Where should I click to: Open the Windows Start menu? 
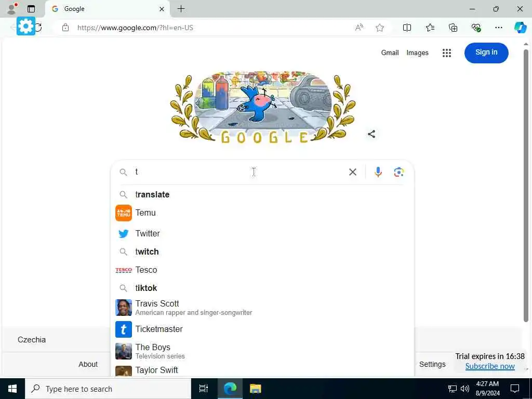click(12, 389)
